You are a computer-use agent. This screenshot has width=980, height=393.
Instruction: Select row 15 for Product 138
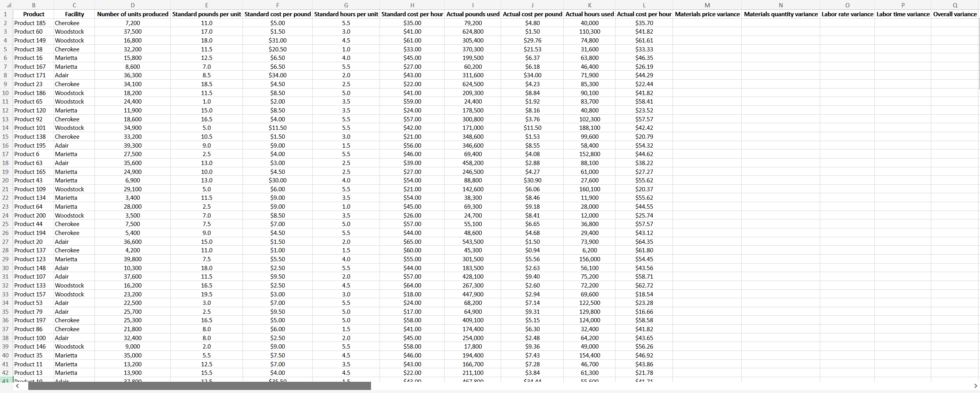click(5, 136)
